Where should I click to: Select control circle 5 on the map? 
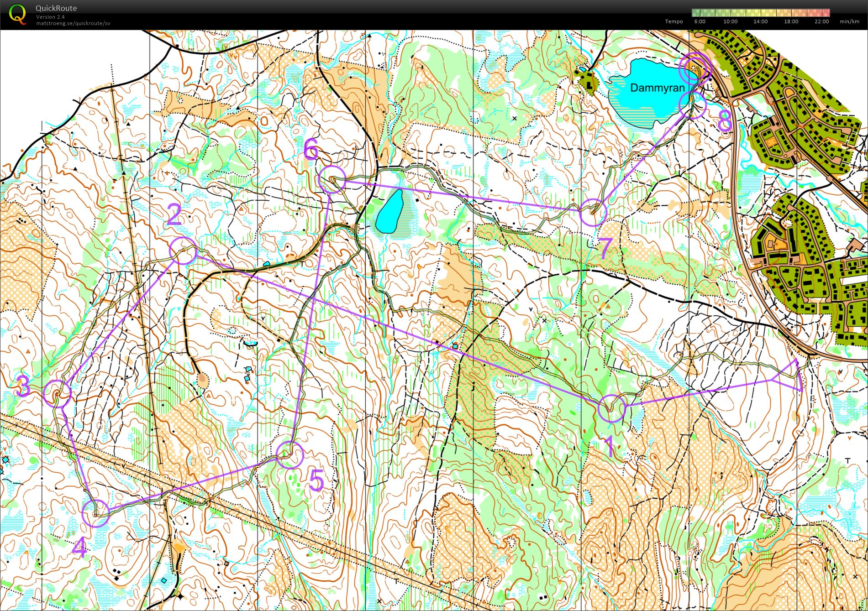pyautogui.click(x=290, y=454)
